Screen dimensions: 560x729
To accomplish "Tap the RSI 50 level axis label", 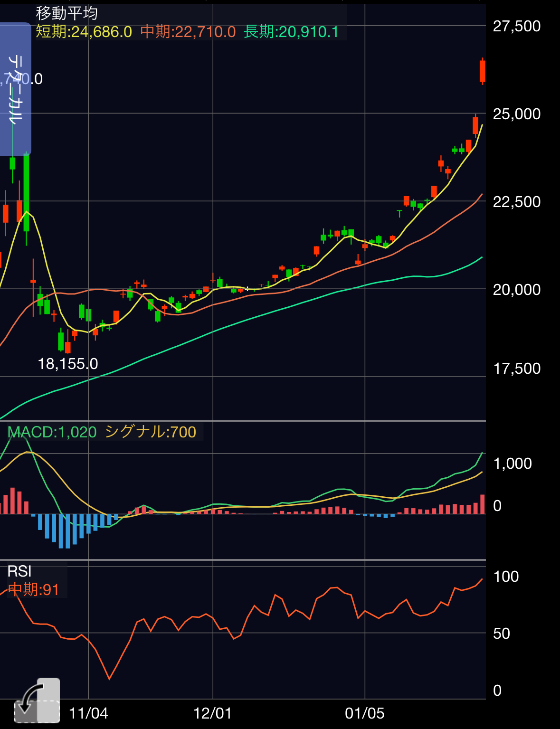I will tap(502, 634).
